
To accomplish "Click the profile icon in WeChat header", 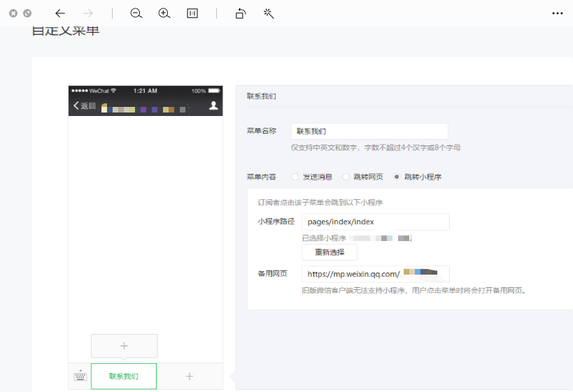I will [214, 106].
